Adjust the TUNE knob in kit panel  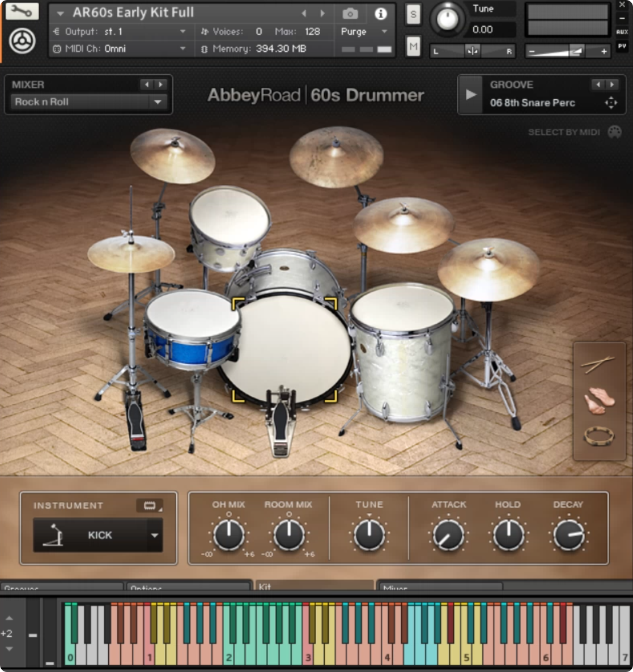[369, 535]
